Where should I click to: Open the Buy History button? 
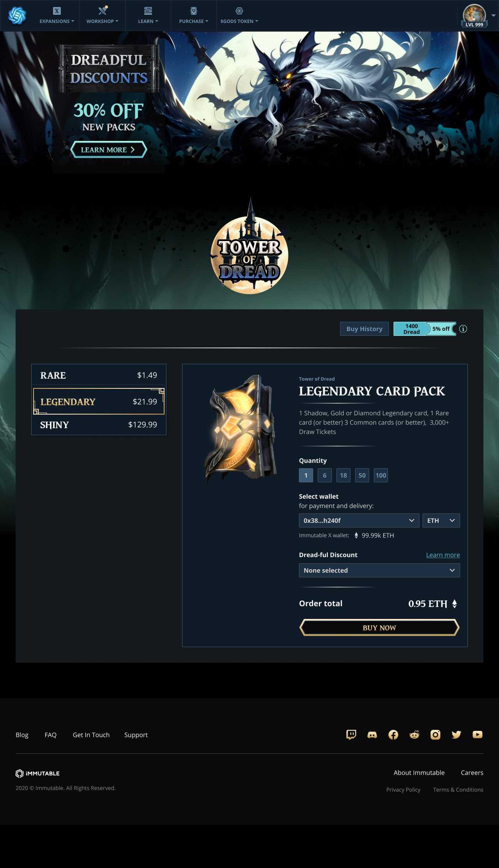pyautogui.click(x=365, y=329)
